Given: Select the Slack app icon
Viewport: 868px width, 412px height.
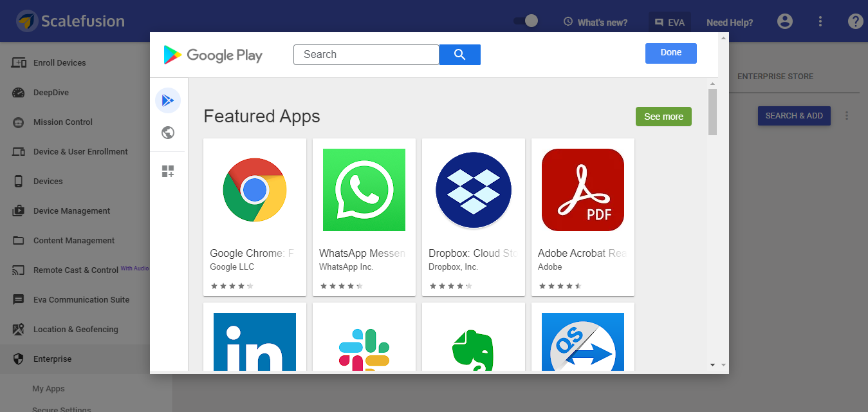Looking at the screenshot, I should point(364,350).
